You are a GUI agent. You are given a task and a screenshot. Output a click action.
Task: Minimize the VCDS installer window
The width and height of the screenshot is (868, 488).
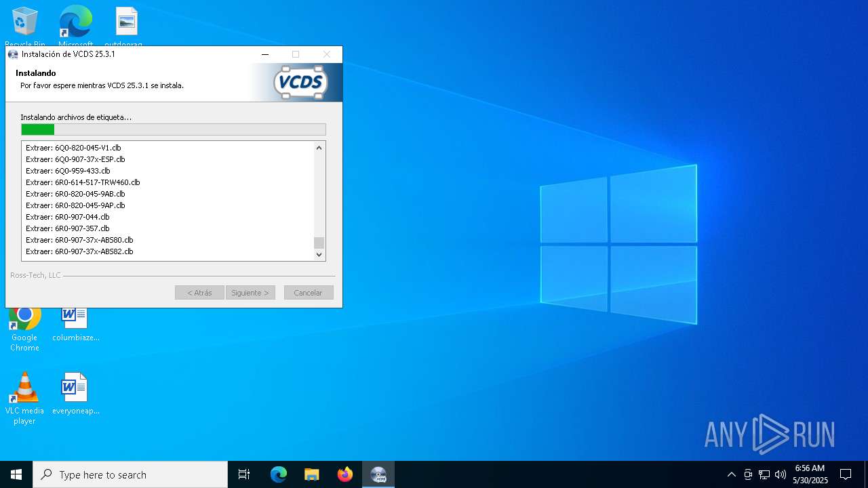[265, 54]
